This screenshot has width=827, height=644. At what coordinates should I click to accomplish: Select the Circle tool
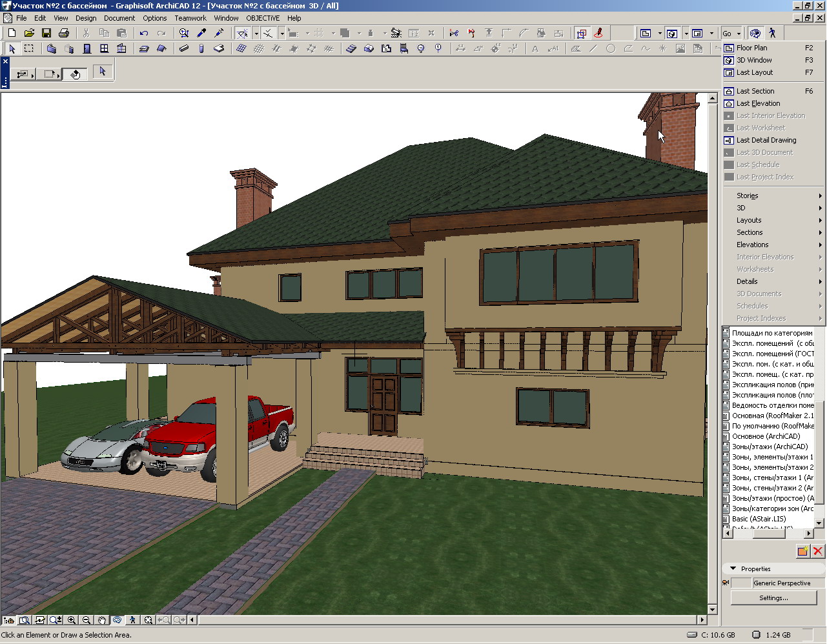tap(611, 48)
